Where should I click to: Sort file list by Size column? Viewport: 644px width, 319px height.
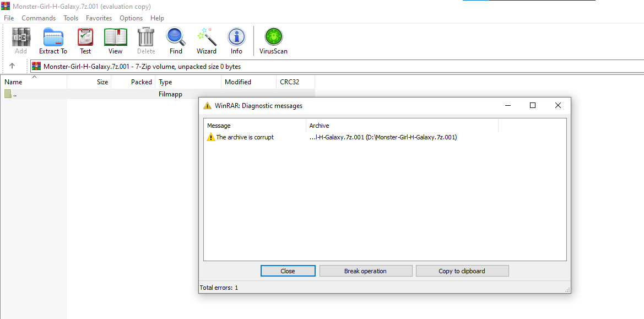click(89, 82)
